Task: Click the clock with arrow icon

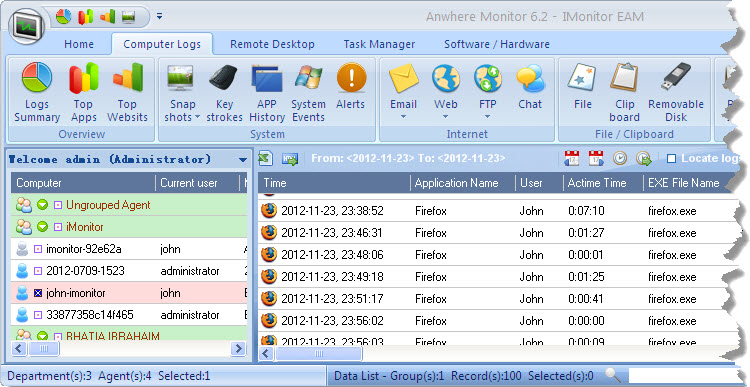Action: [644, 158]
